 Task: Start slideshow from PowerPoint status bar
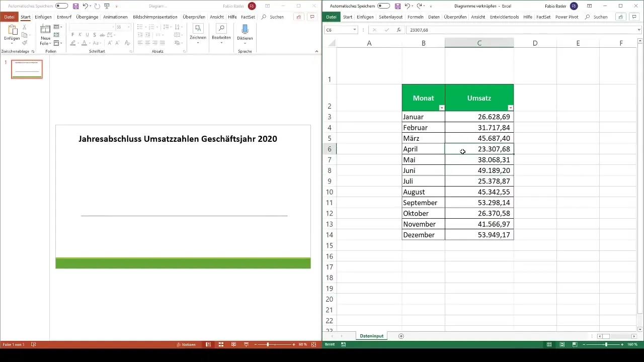(246, 344)
